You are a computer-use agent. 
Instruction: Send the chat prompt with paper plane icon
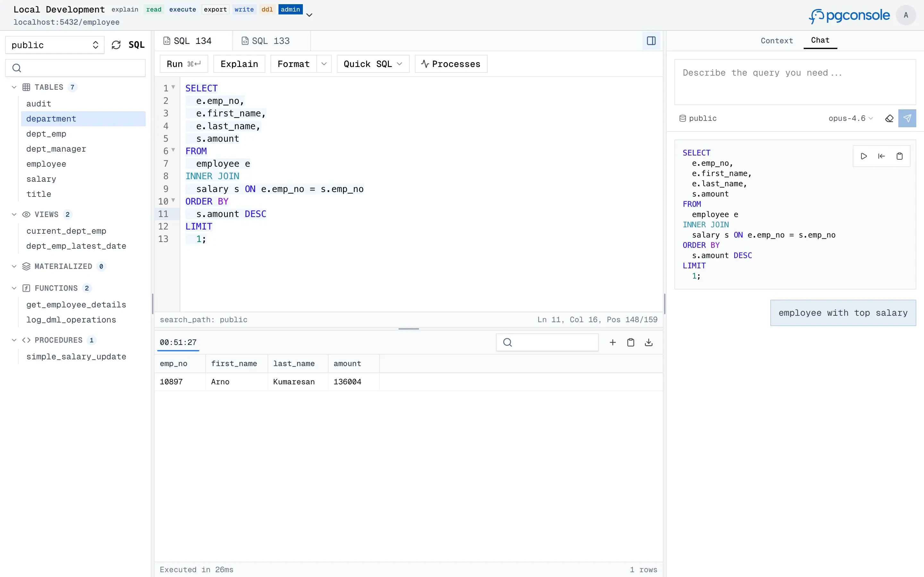(907, 118)
